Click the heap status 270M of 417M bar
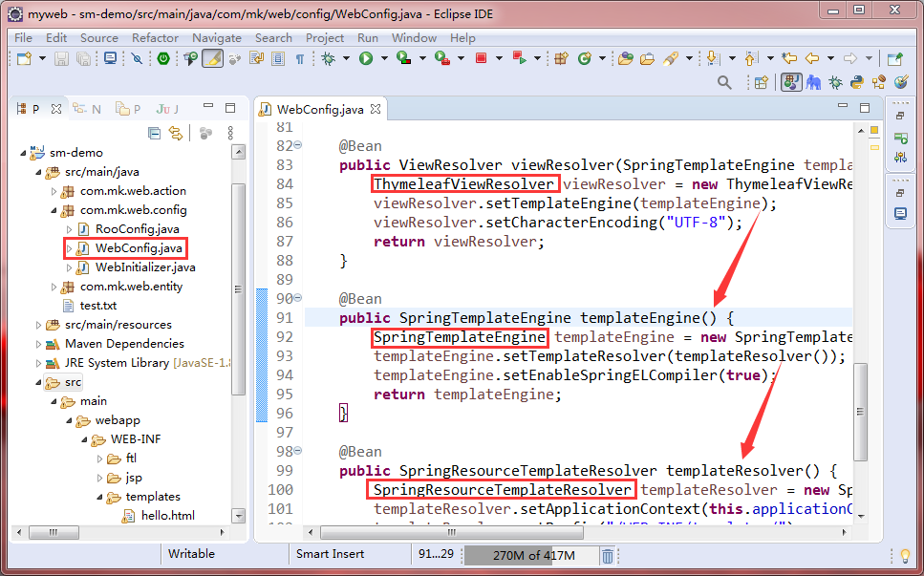 tap(531, 555)
